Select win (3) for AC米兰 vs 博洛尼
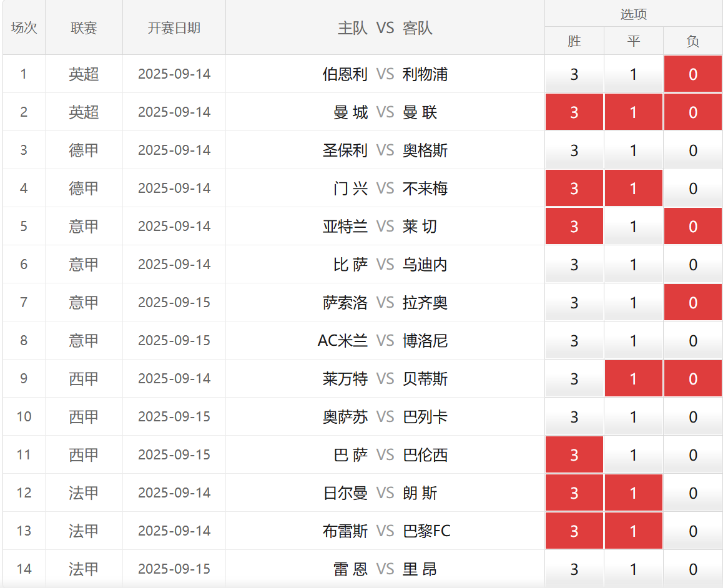 point(574,341)
